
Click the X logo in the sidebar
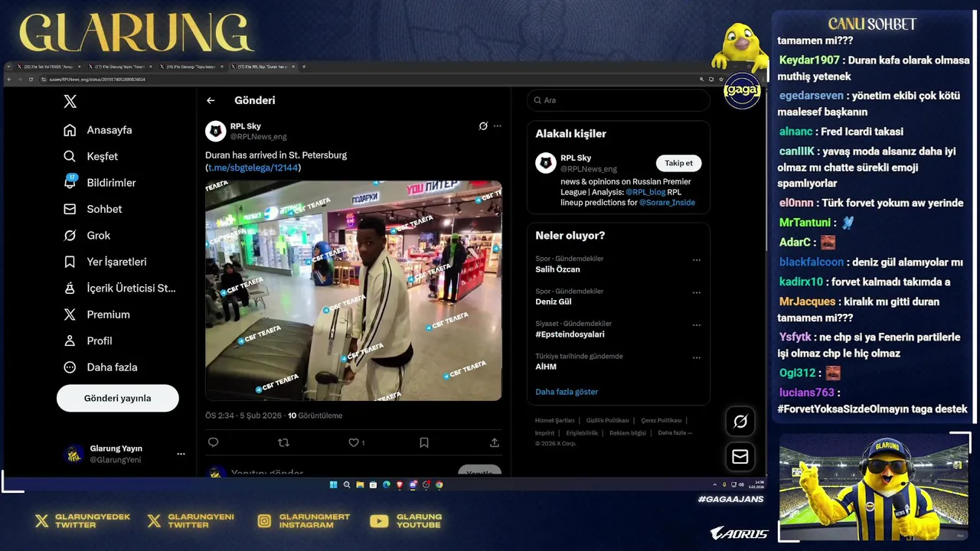click(x=70, y=101)
